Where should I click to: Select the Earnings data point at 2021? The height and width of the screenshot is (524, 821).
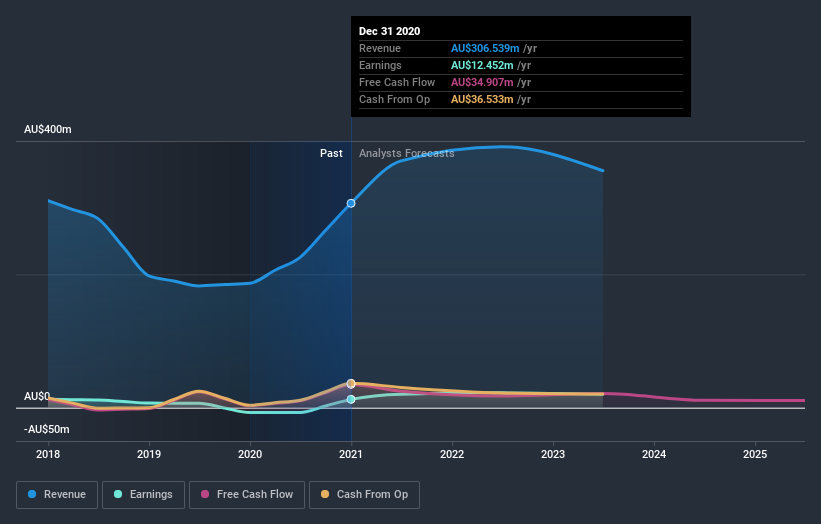tap(351, 399)
